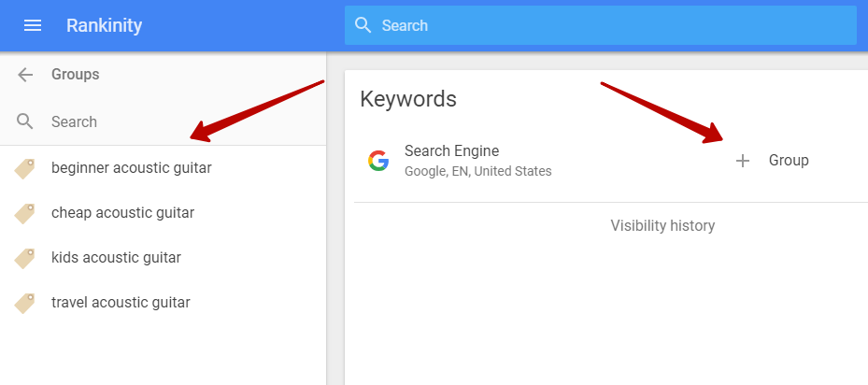Open the Visibility history section
The height and width of the screenshot is (385, 868).
(x=662, y=225)
